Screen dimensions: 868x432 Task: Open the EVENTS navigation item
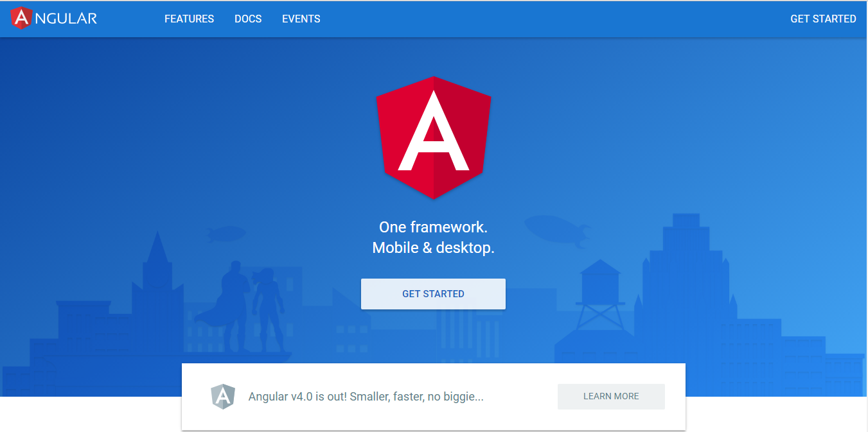301,19
